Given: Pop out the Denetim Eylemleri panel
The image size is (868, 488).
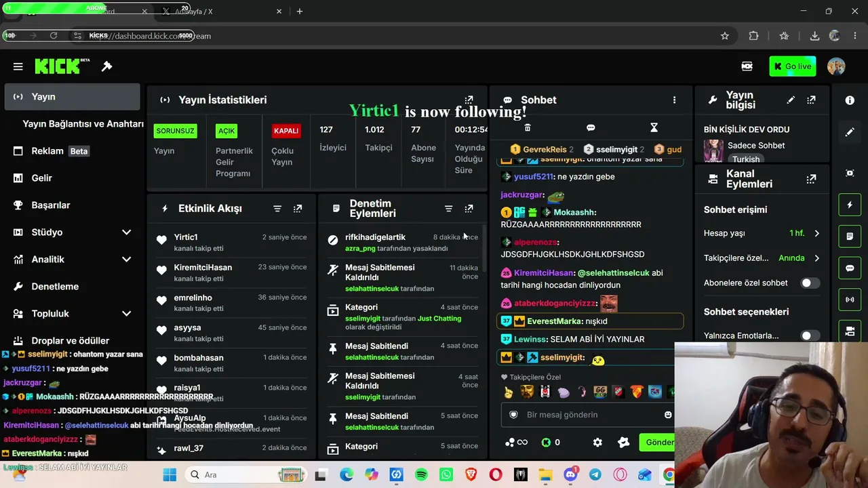Looking at the screenshot, I should click(x=469, y=209).
